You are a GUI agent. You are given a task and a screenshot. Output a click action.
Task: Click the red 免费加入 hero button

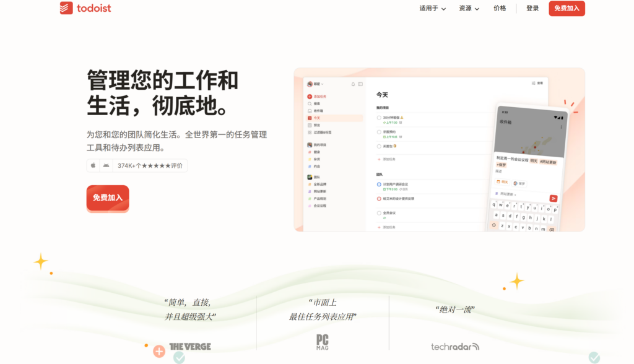[x=107, y=199]
